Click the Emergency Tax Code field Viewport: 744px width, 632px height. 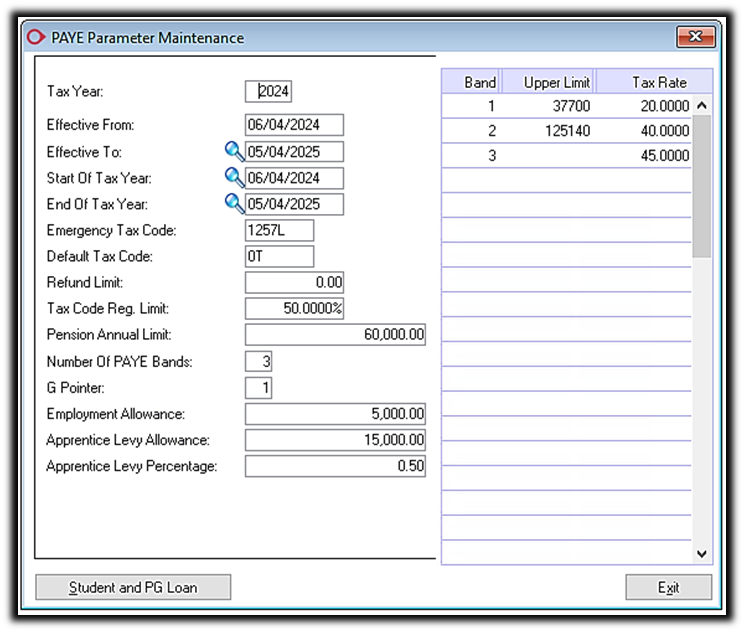pyautogui.click(x=279, y=230)
